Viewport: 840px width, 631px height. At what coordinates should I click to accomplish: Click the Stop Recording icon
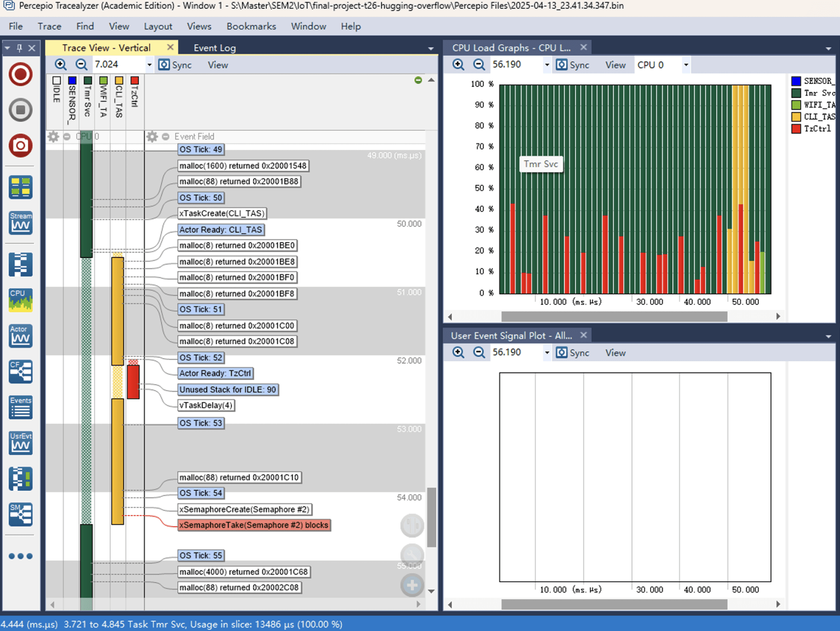coord(20,110)
